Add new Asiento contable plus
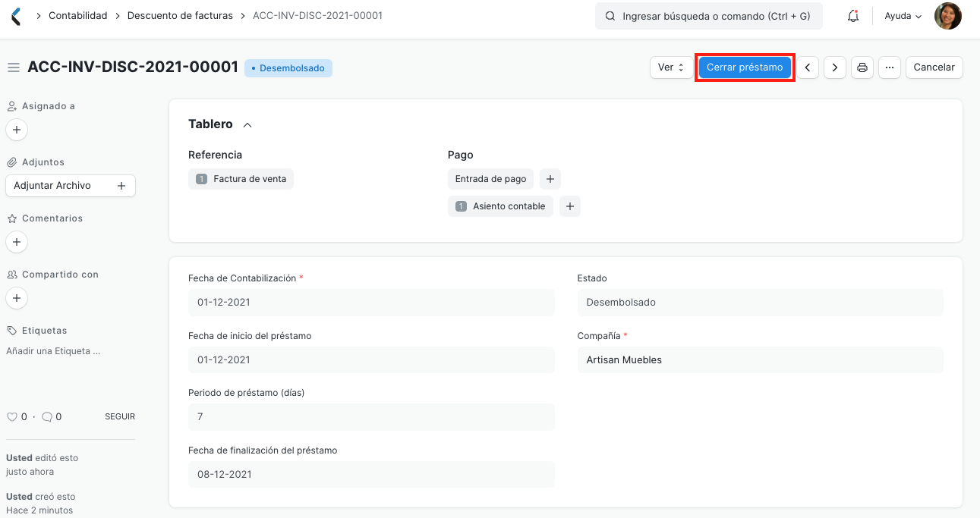980x518 pixels. [x=570, y=206]
